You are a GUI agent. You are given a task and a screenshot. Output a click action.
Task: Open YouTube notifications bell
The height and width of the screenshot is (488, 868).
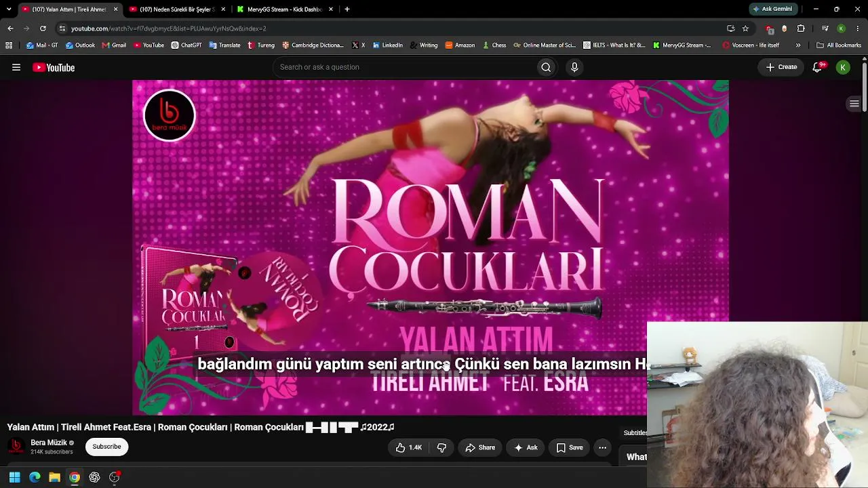click(x=818, y=67)
